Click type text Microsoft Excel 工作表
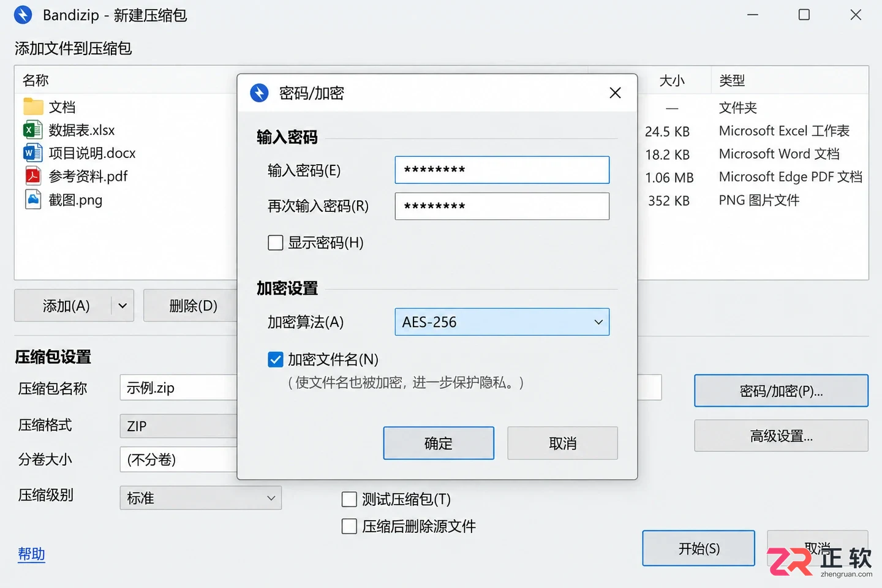 (x=784, y=130)
